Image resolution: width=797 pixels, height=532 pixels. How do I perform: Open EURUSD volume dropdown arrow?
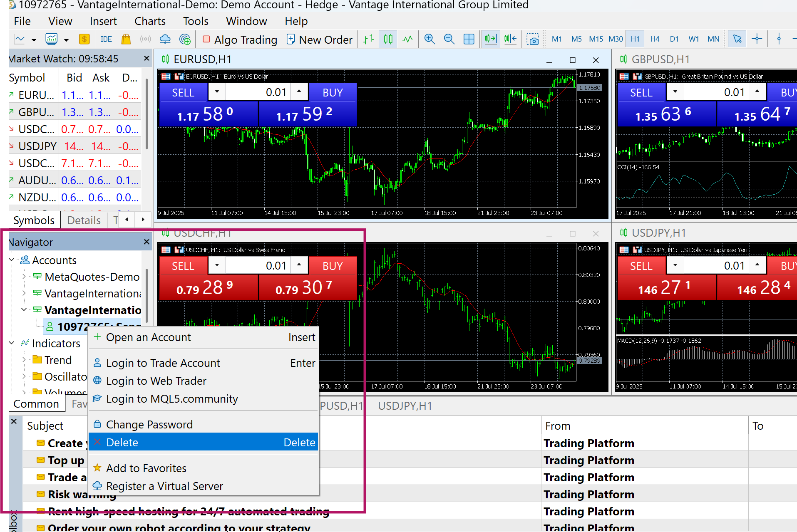[x=217, y=92]
